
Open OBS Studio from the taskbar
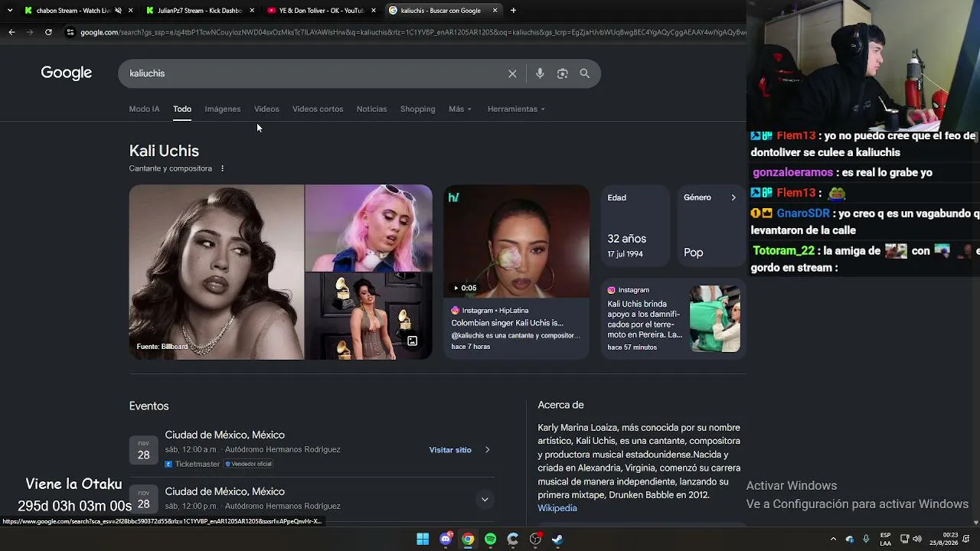pos(535,540)
